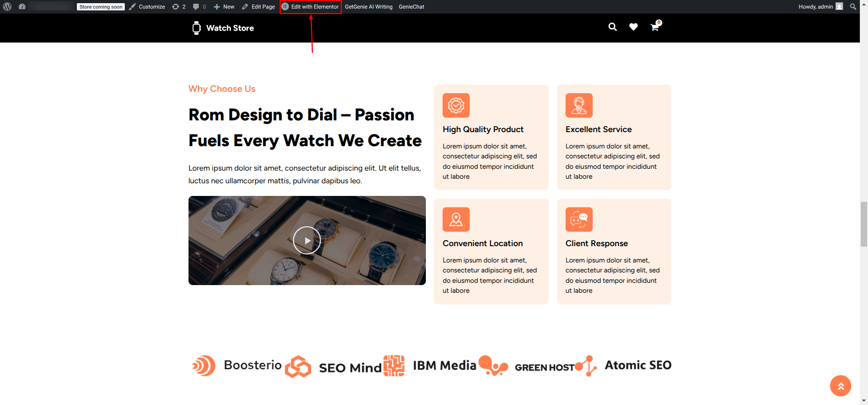868x405 pixels.
Task: Select the Client Response heading
Action: (597, 243)
